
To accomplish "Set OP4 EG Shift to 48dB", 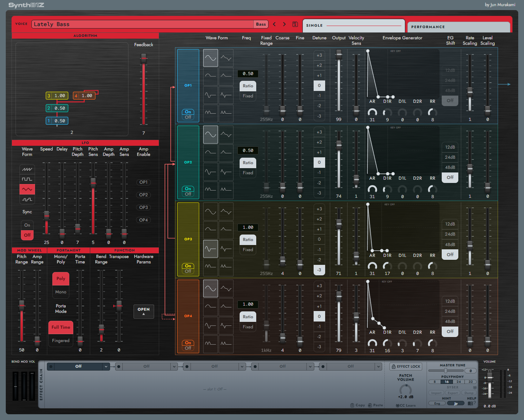I will click(450, 321).
